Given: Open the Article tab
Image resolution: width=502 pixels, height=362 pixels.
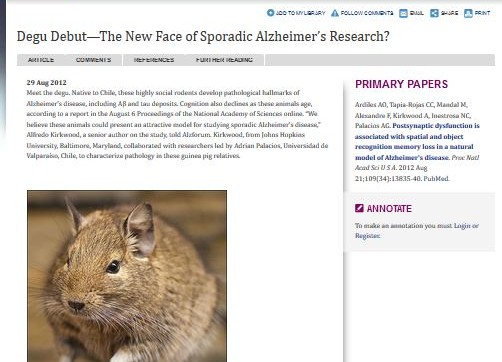Looking at the screenshot, I should pos(41,60).
